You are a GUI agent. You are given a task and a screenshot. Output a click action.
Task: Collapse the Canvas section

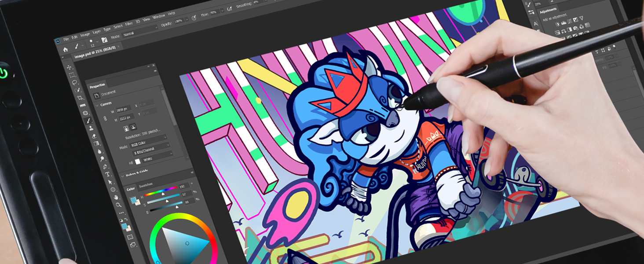(97, 105)
